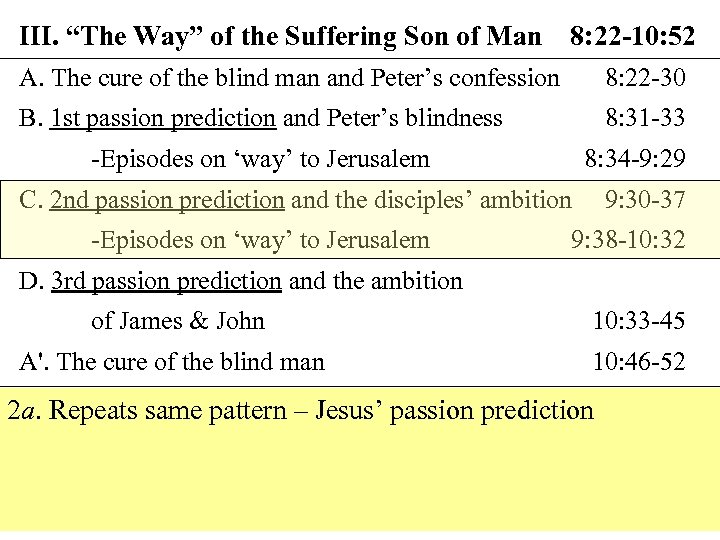Click the verse reference 8:34-9:29
This screenshot has width=720, height=540.
pyautogui.click(x=635, y=158)
